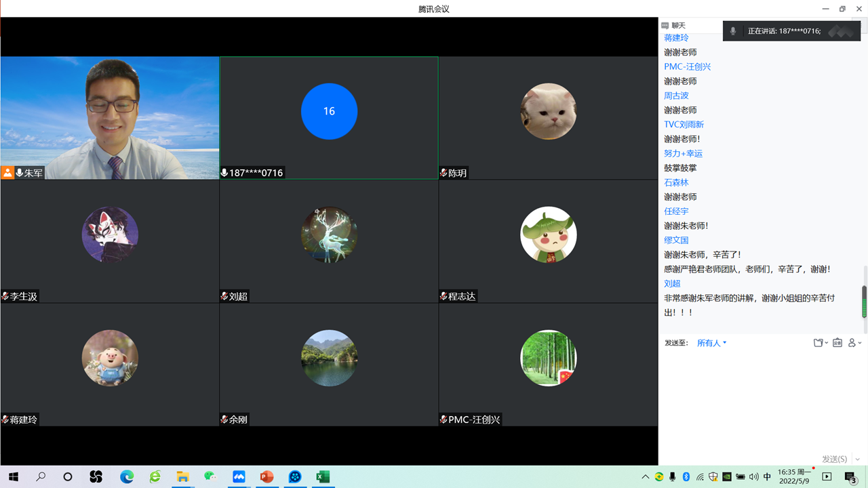This screenshot has width=868, height=488.
Task: Click the NVIDIA tray icon
Action: click(x=727, y=477)
